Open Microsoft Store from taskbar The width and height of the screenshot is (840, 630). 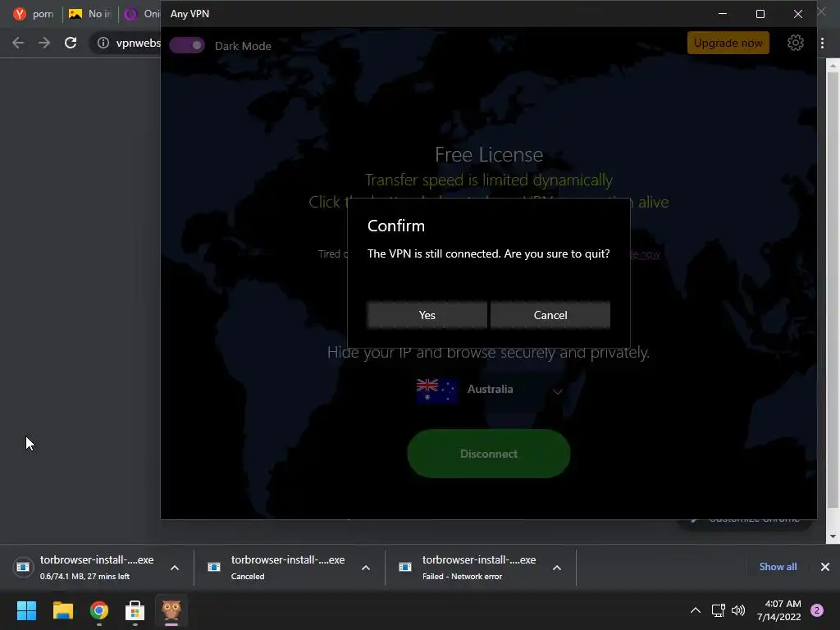[135, 610]
